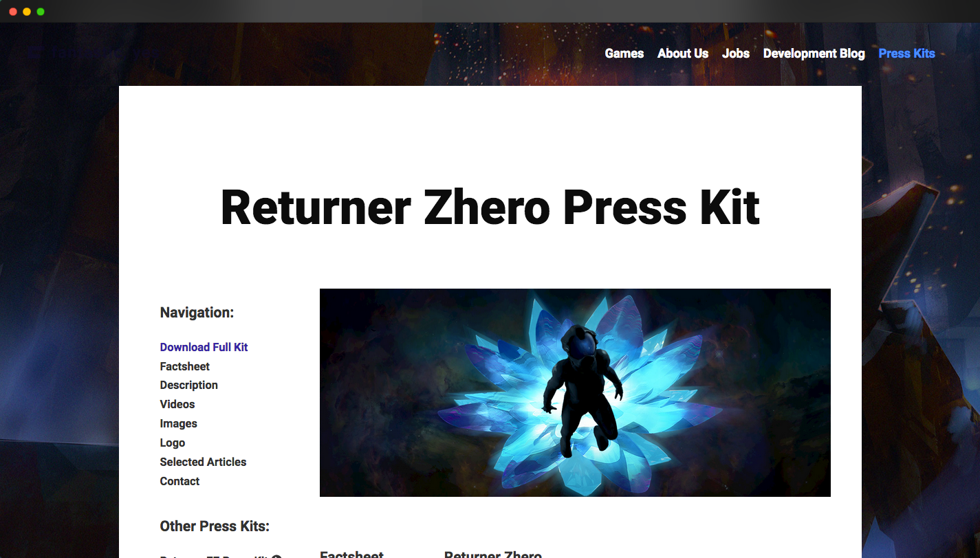Viewport: 980px width, 558px height.
Task: Open the Selected Articles link
Action: pyautogui.click(x=203, y=462)
